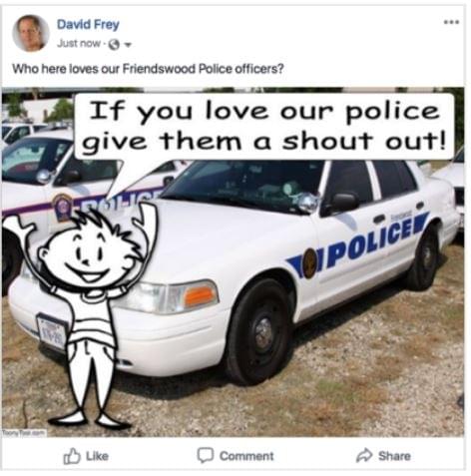Click the globe public privacy icon
The image size is (471, 476).
(114, 44)
